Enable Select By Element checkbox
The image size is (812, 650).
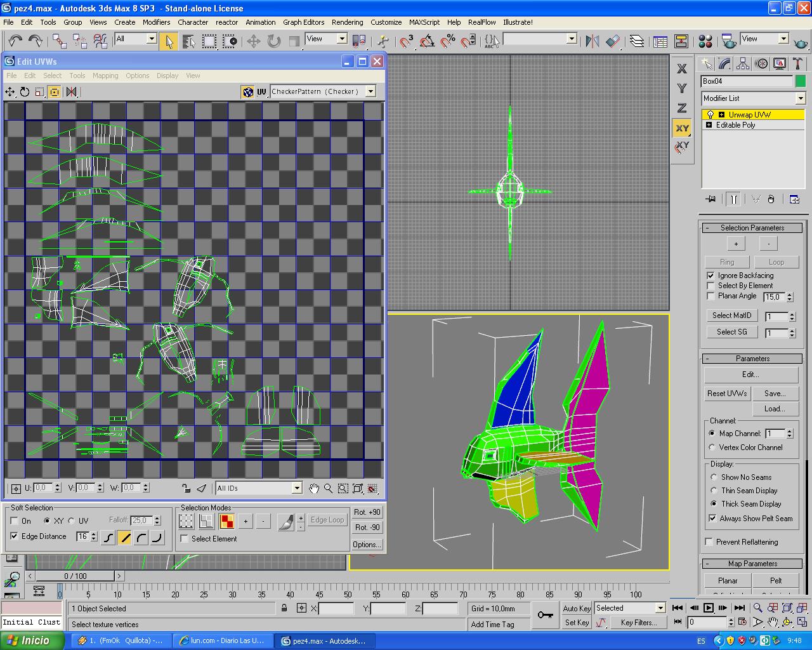pyautogui.click(x=710, y=286)
